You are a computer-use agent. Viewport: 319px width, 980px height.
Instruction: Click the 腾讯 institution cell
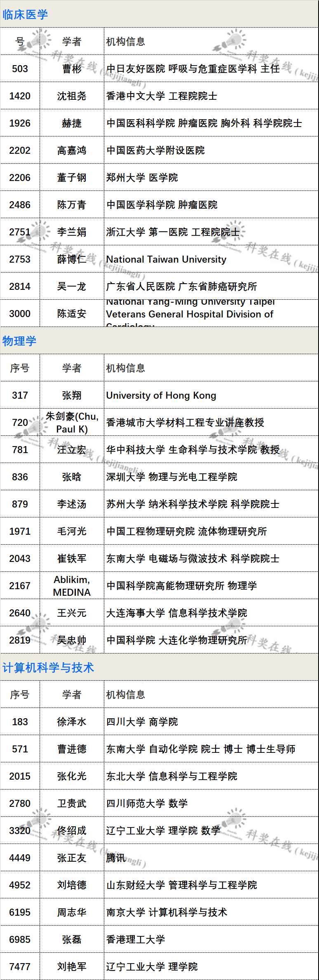pyautogui.click(x=116, y=858)
